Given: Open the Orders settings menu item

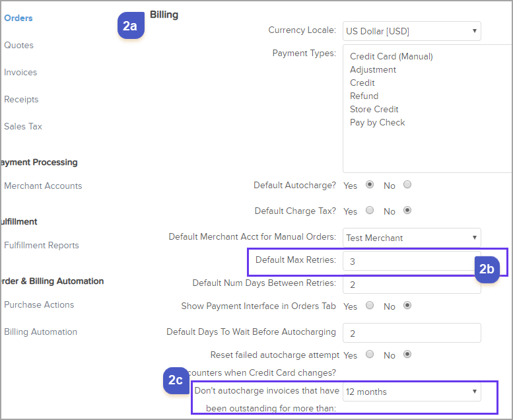Looking at the screenshot, I should (18, 18).
